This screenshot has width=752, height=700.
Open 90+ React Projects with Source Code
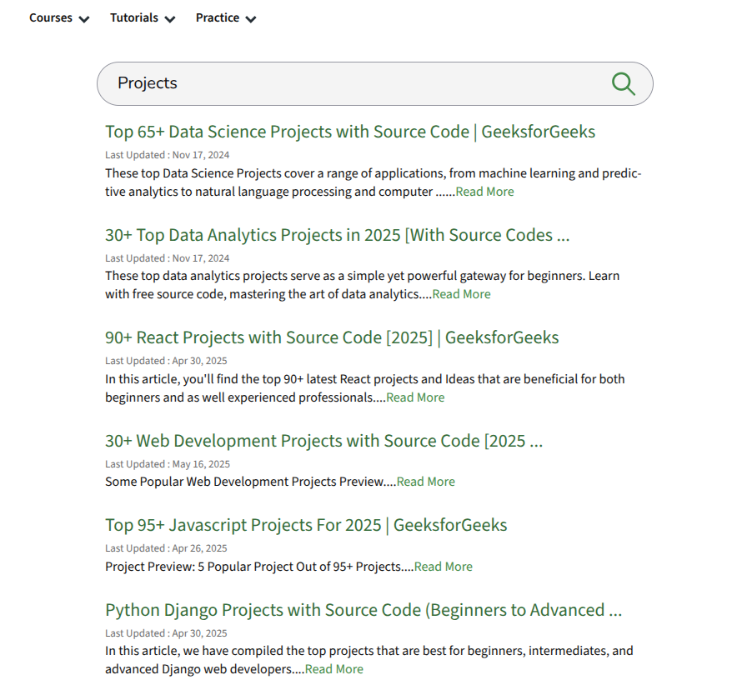pyautogui.click(x=332, y=337)
